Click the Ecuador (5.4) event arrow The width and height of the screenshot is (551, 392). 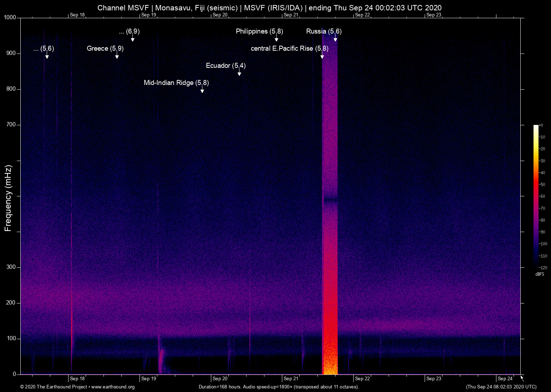tap(239, 73)
